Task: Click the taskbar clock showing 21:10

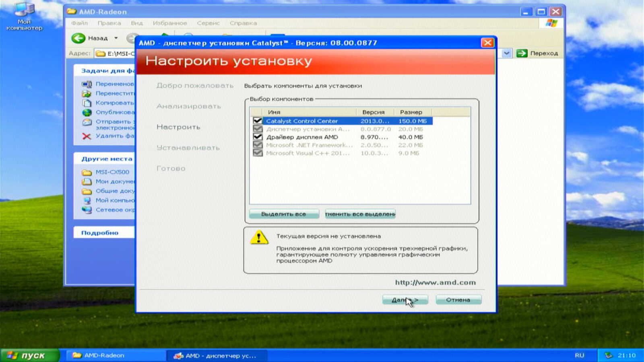Action: 627,355
